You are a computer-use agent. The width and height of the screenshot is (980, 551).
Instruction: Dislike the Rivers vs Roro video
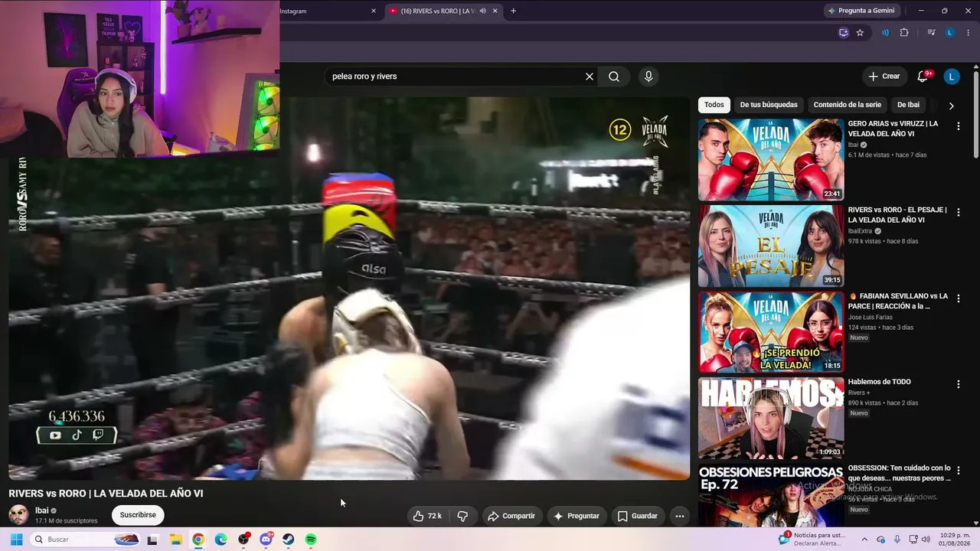pos(462,516)
